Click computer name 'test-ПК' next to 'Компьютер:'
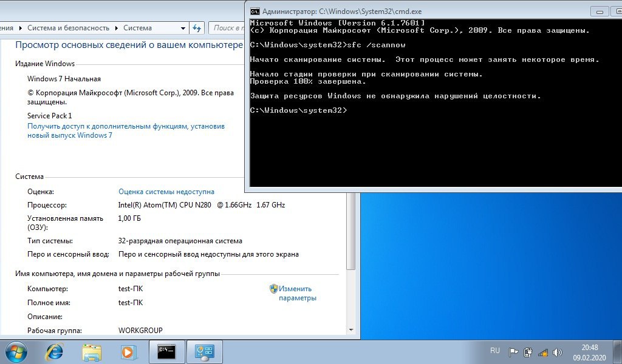 (x=131, y=289)
